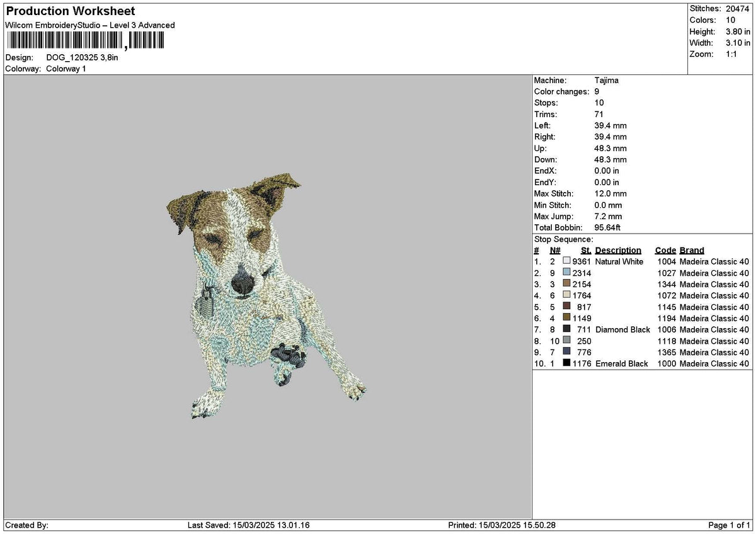Select the gray swatch code 1118
756x534 pixels.
tap(567, 341)
